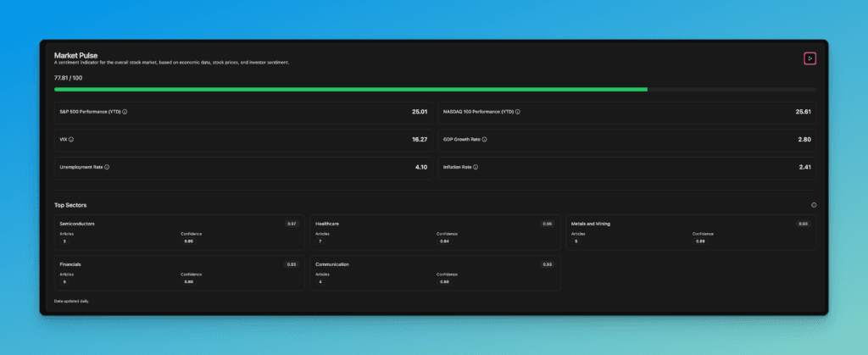Click info icon next to Inflation Rate
The image size is (868, 355).
(x=476, y=167)
